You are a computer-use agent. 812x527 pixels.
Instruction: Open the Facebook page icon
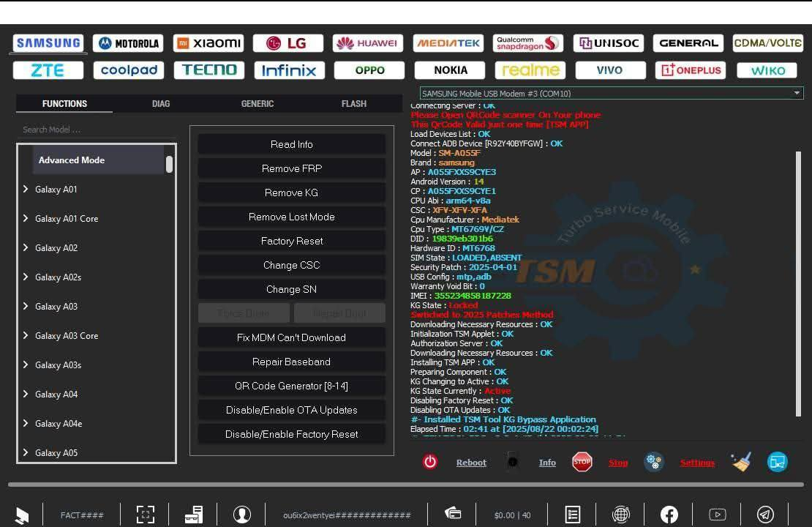coord(669,515)
